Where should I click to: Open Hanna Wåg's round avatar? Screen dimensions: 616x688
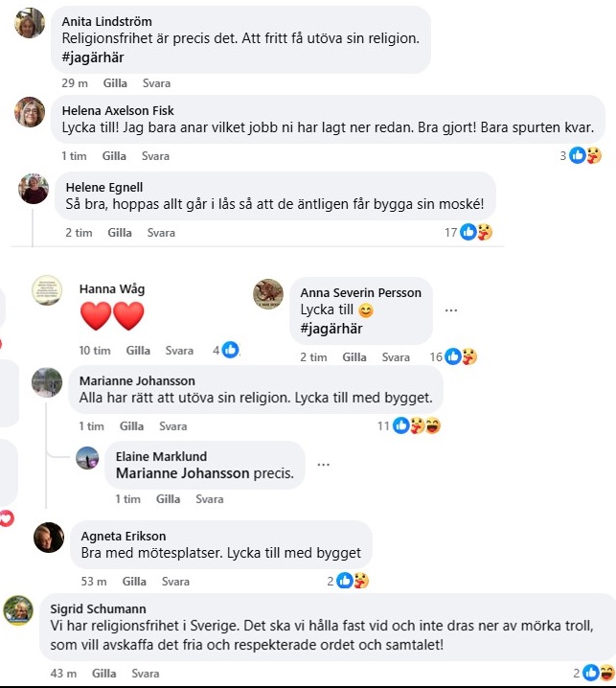point(47,290)
